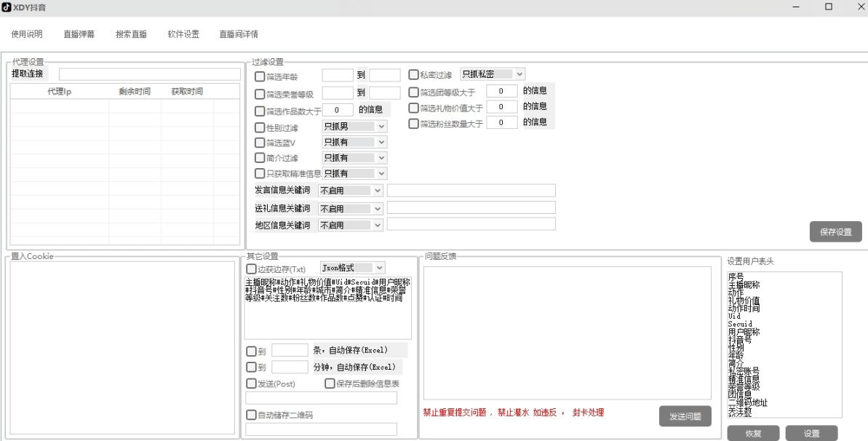Switch to the 直播弹幕 tab
The height and width of the screenshot is (441, 868).
tap(79, 34)
